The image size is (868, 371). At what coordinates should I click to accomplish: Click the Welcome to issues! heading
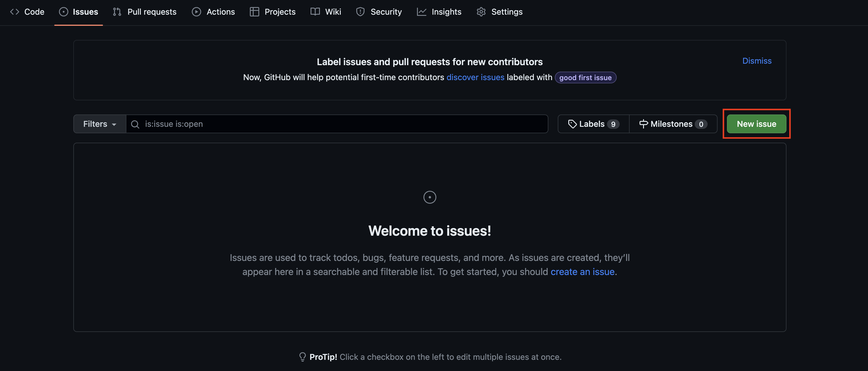click(x=430, y=231)
